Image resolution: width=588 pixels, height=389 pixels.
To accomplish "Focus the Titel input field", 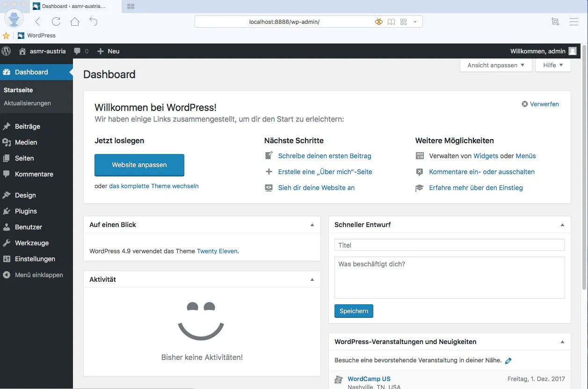I will tap(450, 245).
